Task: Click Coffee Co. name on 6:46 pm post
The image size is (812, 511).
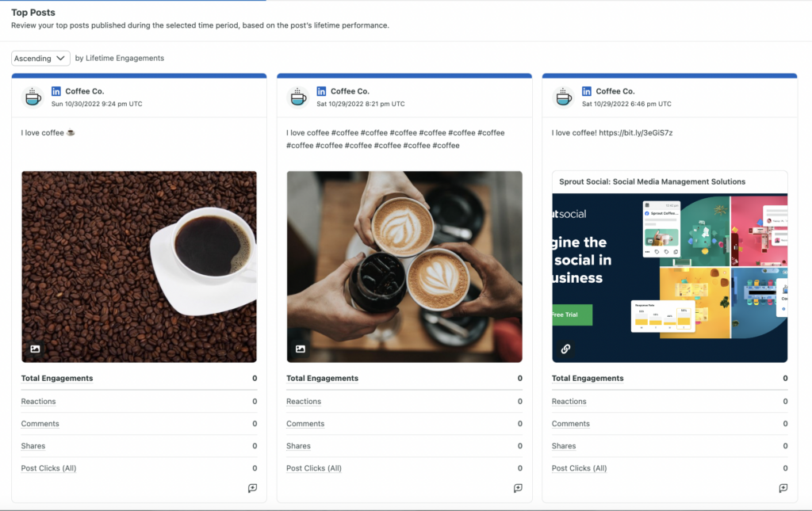Action: [615, 91]
